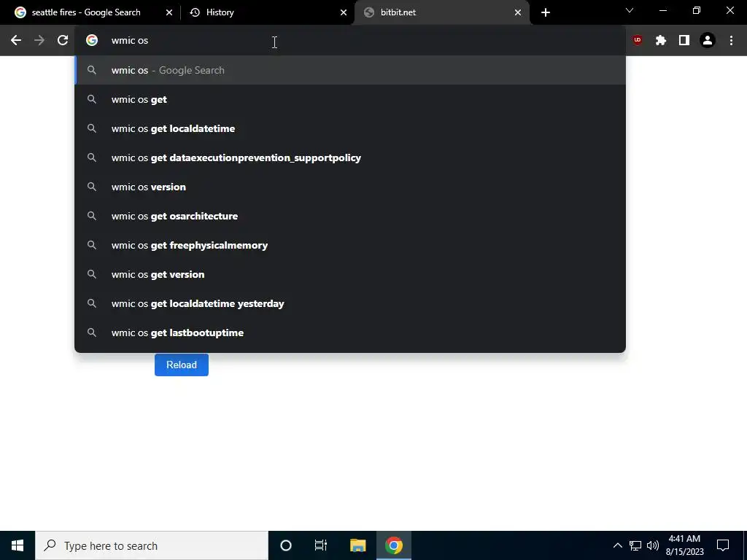
Task: Open Cortana circle icon on taskbar
Action: pos(286,545)
